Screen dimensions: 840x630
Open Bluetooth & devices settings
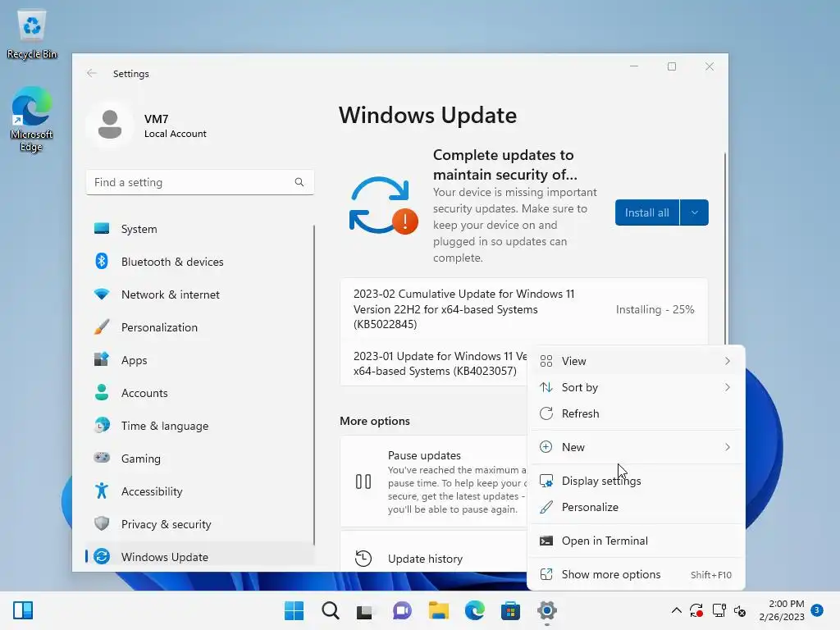[199, 262]
